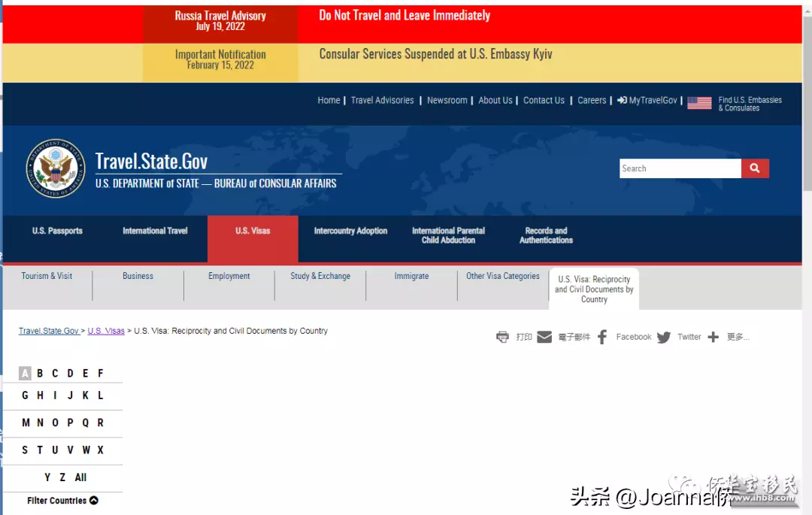Open the Travel Advisories link
Viewport: 812px width, 515px height.
coord(382,100)
